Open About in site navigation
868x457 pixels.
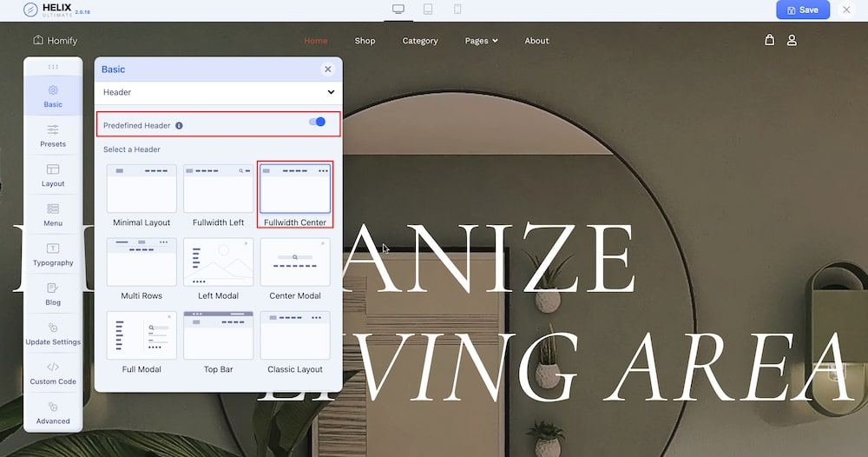(x=536, y=41)
